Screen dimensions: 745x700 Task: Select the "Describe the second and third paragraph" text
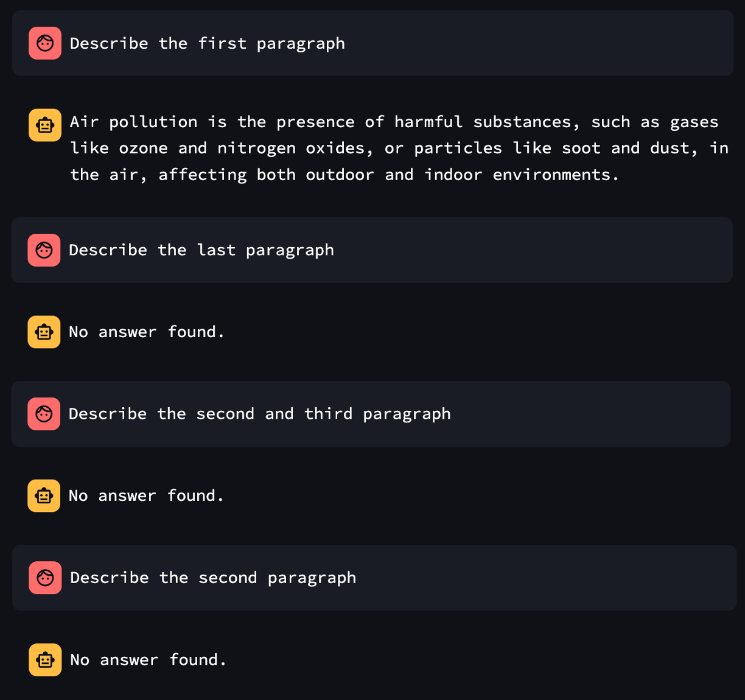tap(259, 414)
